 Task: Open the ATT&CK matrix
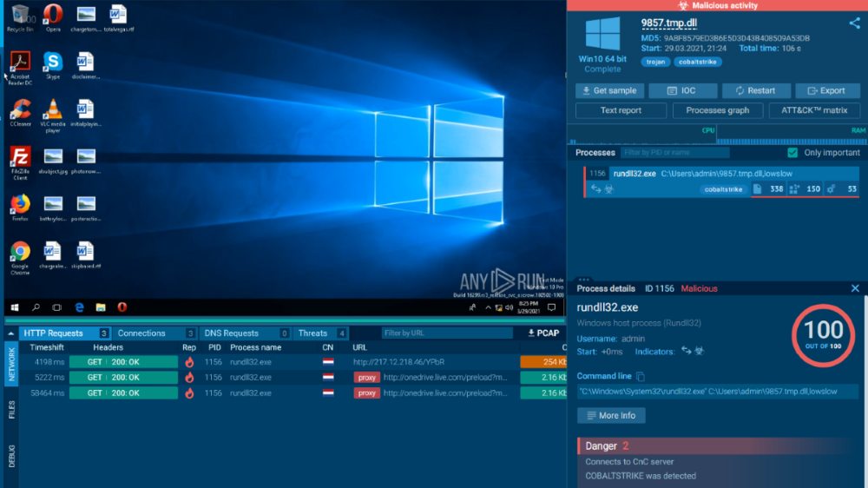tap(814, 111)
